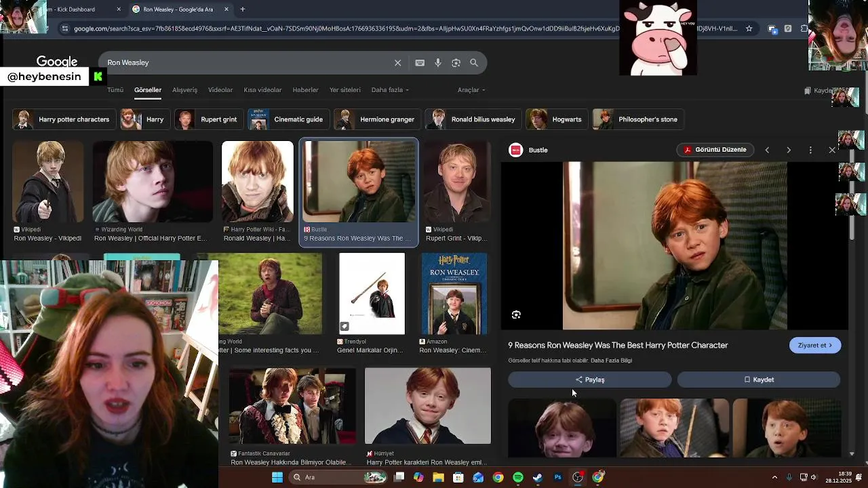Close the image preview panel
The image size is (868, 488).
pos(832,150)
